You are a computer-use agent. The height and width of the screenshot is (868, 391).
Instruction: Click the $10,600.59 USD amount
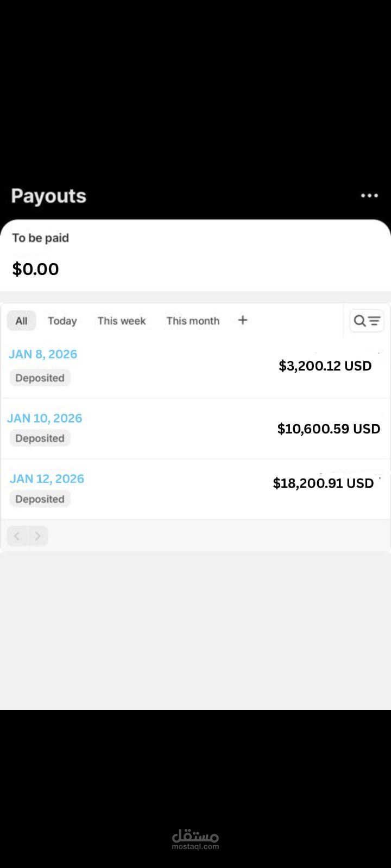tap(328, 429)
